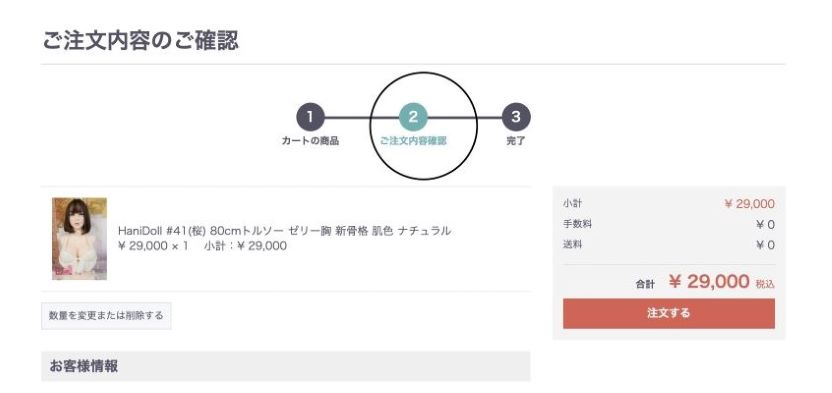The height and width of the screenshot is (393, 832).
Task: Click the 送料 row in summary
Action: point(669,245)
